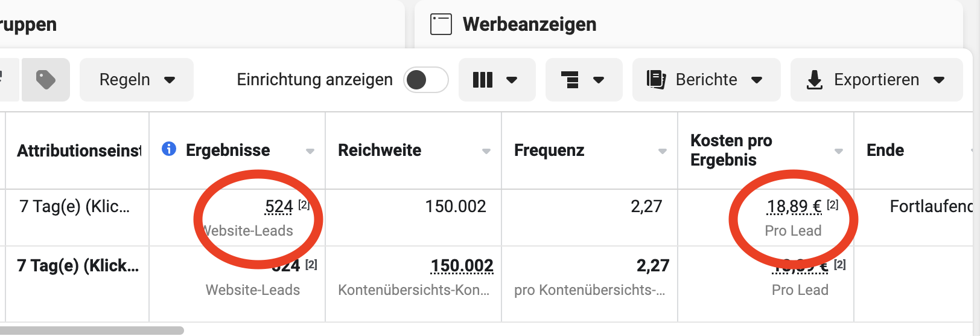The width and height of the screenshot is (980, 336).
Task: Sort by the Ergebnisse column header
Action: point(227,150)
